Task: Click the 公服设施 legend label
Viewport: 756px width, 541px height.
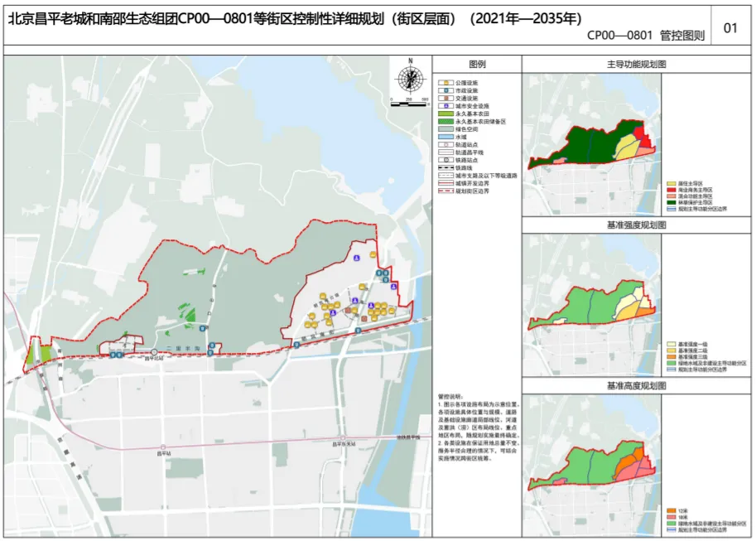Action: point(466,83)
